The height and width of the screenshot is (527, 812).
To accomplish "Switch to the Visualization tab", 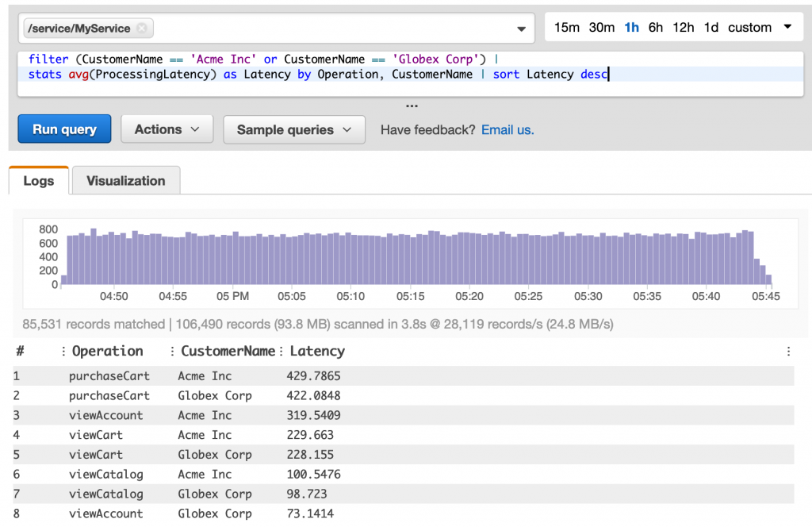I will 125,180.
